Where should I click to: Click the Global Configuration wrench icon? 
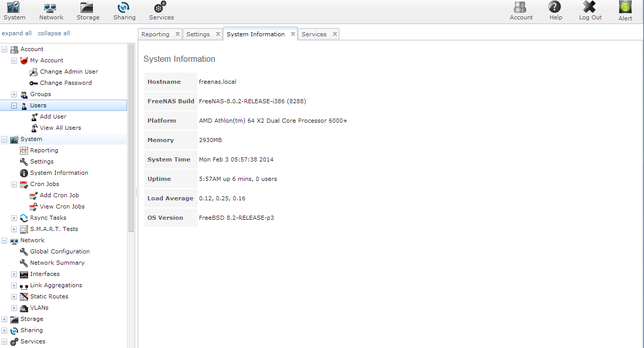point(24,251)
